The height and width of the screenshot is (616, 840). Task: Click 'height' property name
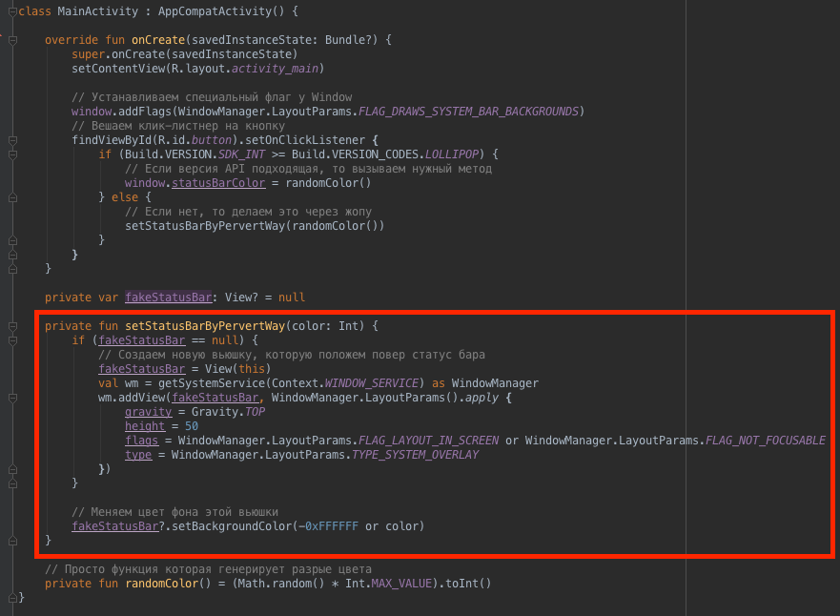coord(145,426)
